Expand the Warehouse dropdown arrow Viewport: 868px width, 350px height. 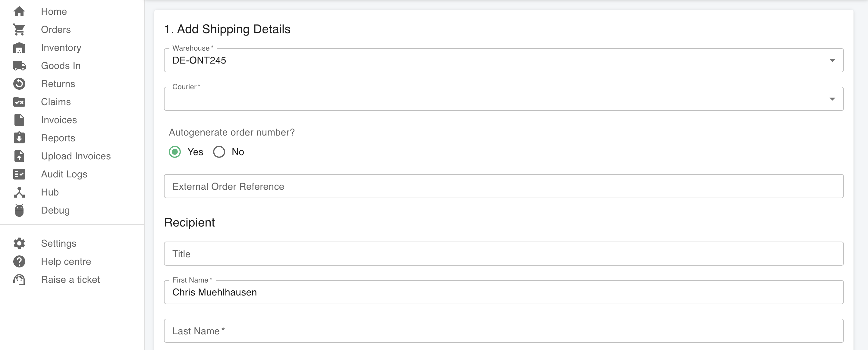coord(832,60)
